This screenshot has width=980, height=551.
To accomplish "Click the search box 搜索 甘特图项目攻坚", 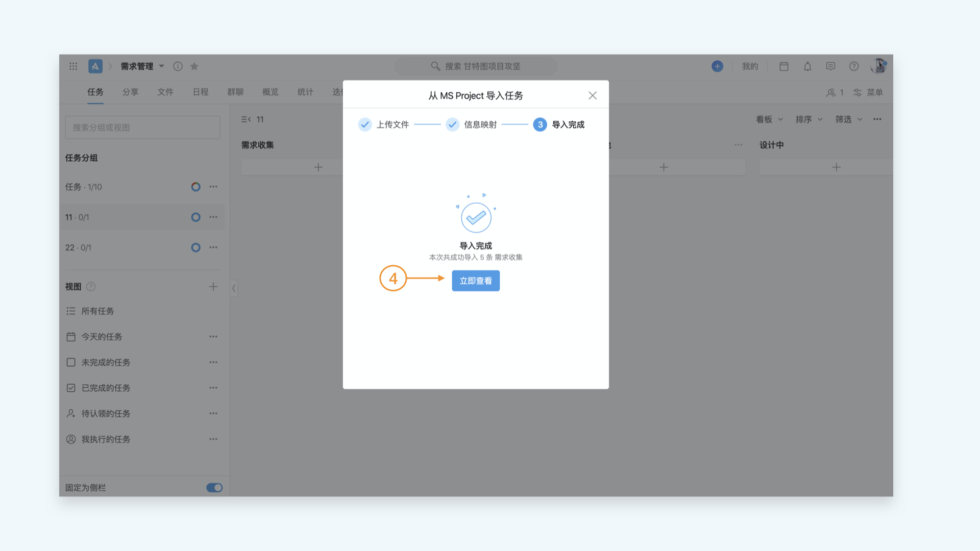I will tap(475, 66).
